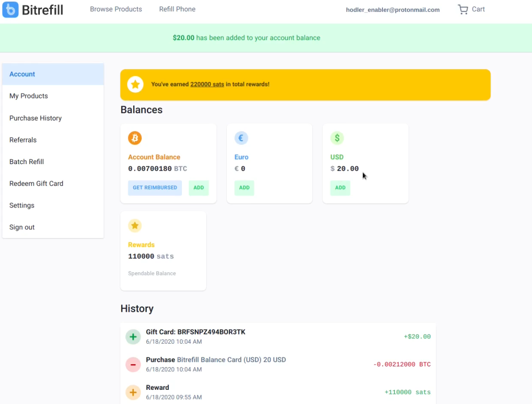Image resolution: width=532 pixels, height=404 pixels.
Task: Click the -0.00212000 BTC history amount
Action: [x=402, y=365]
